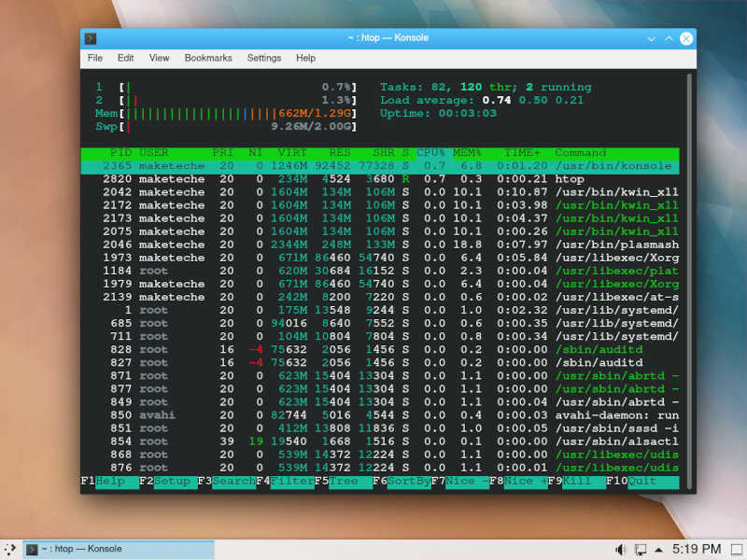This screenshot has width=747, height=560.
Task: Click the down chevron in the title bar
Action: coord(651,38)
